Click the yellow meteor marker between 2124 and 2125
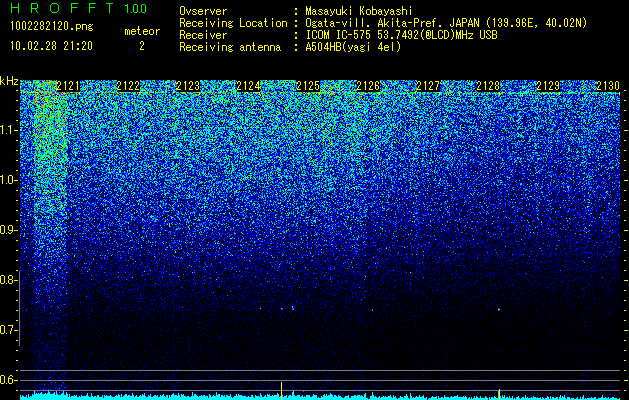629x400 pixels. tap(281, 391)
